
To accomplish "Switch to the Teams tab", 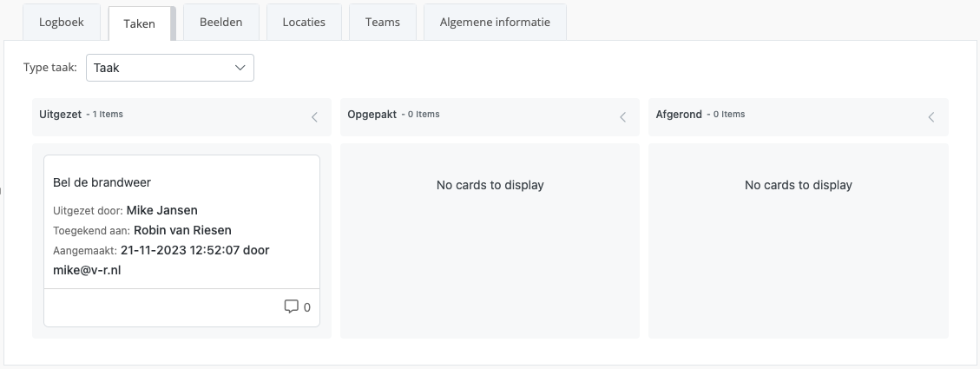I will [383, 22].
